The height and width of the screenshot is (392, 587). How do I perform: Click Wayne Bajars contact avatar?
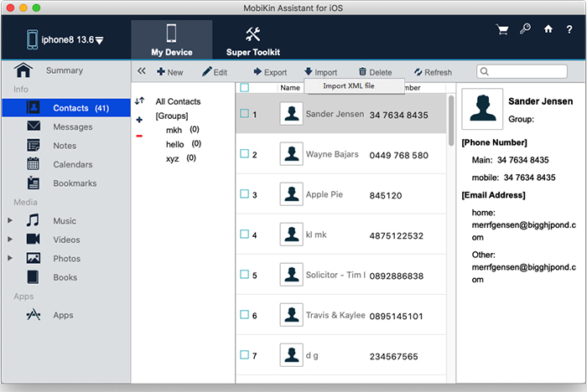pos(291,154)
